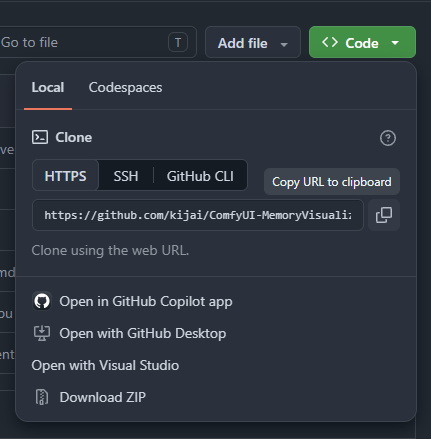Click the repository clone URL field

point(198,215)
